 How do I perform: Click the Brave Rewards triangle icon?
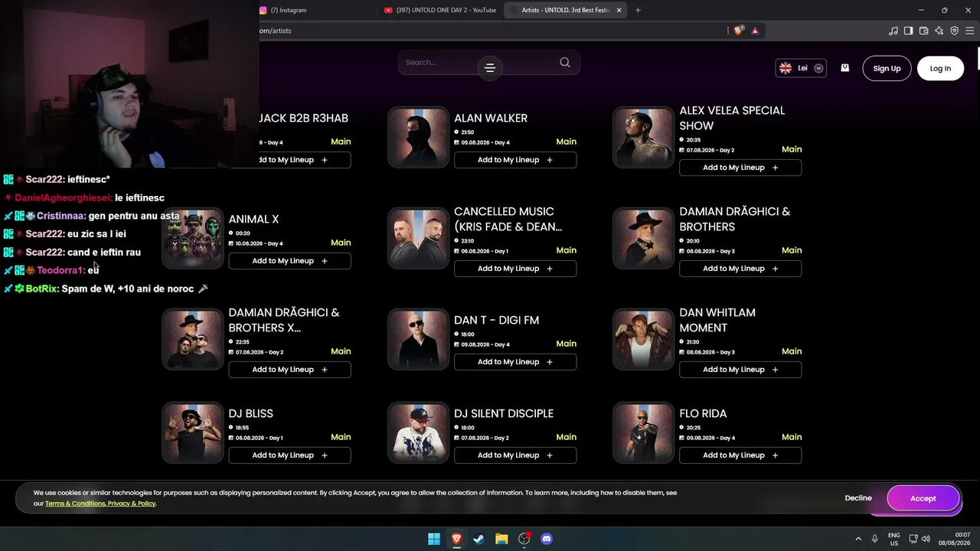tap(755, 31)
